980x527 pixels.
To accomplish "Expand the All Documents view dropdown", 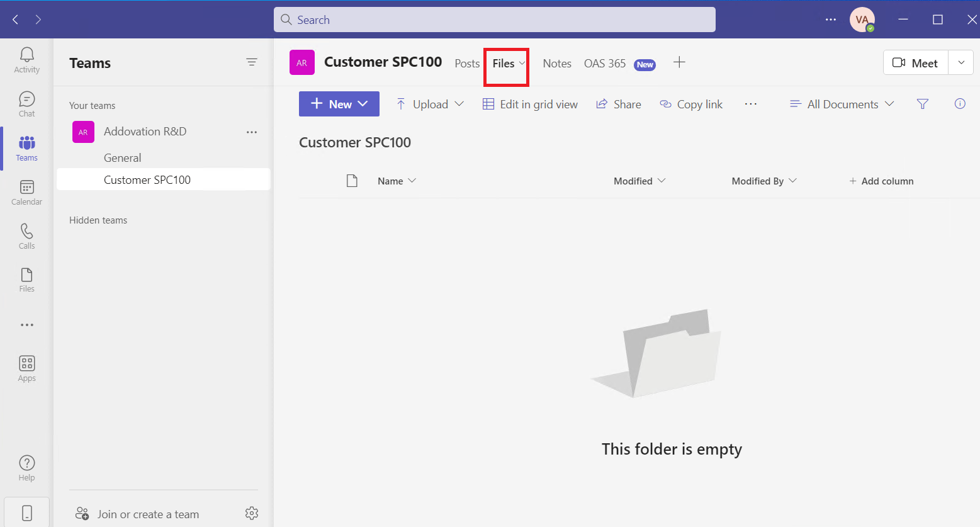I will point(841,104).
